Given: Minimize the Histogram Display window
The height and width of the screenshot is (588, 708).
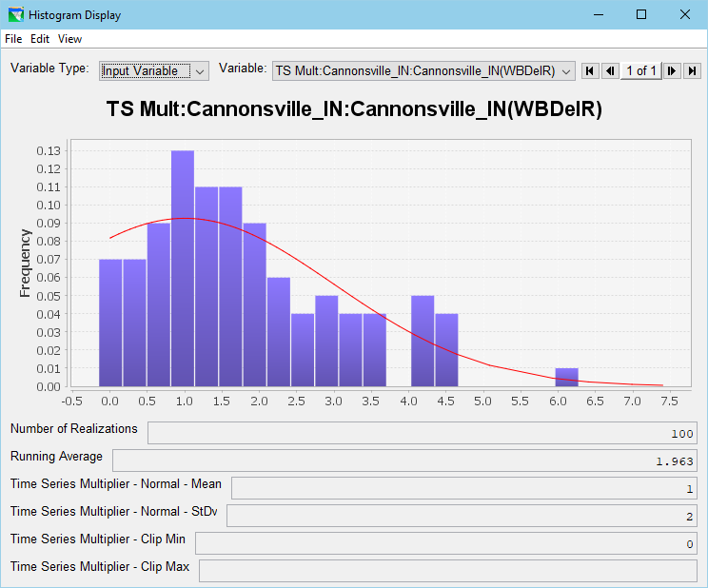Looking at the screenshot, I should pos(597,15).
